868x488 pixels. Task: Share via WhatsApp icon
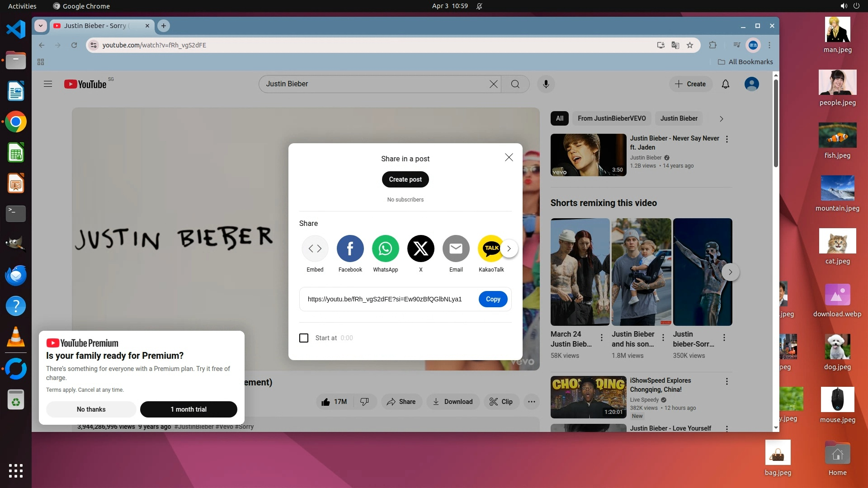[385, 249]
